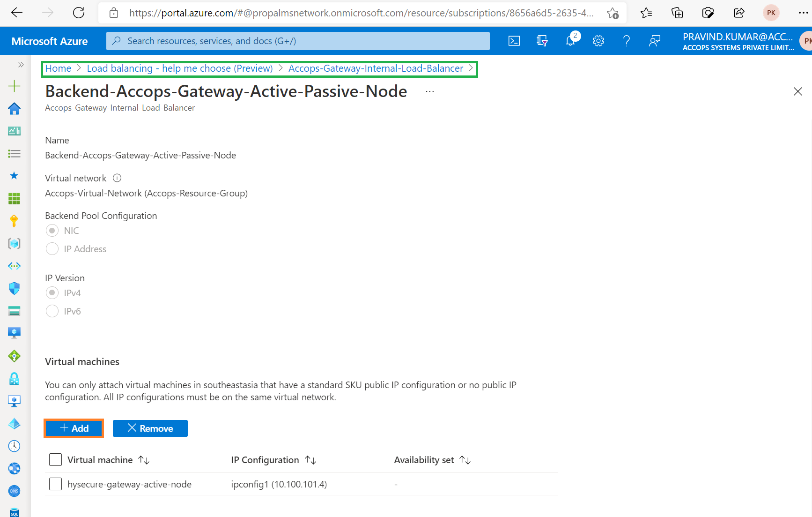The image size is (812, 517).
Task: Close the backend pool blade
Action: pyautogui.click(x=798, y=91)
